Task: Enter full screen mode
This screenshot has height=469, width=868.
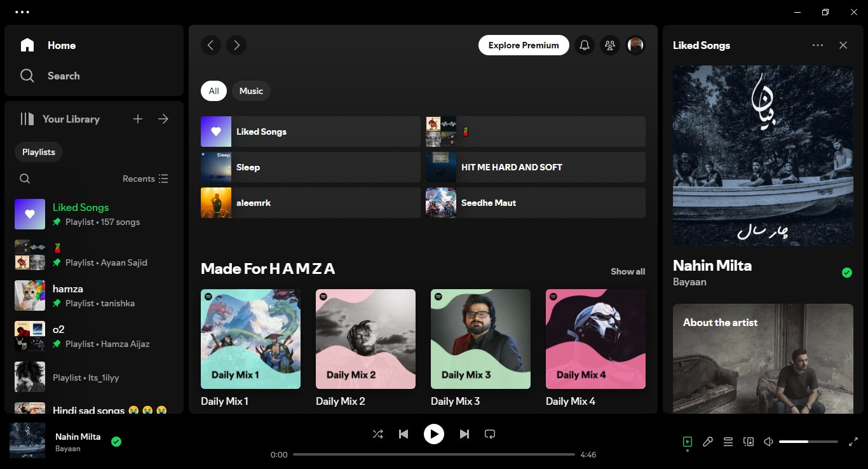Action: pyautogui.click(x=853, y=442)
